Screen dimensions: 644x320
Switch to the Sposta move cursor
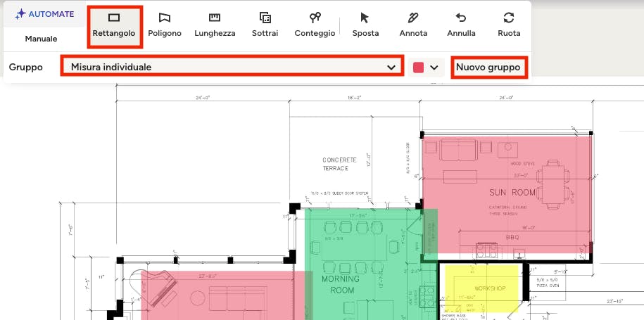click(365, 25)
